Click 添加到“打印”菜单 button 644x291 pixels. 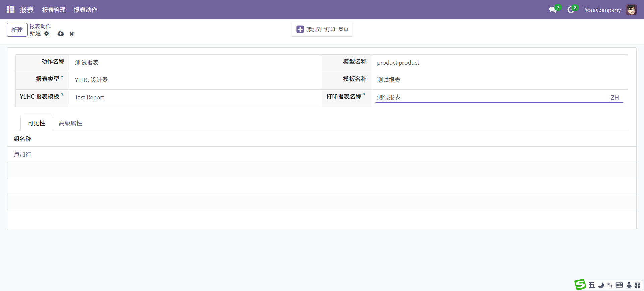[322, 30]
